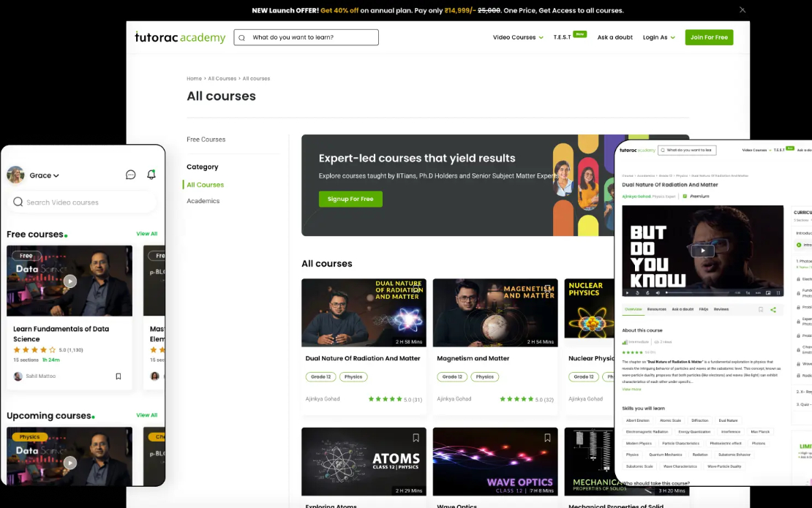
Task: Switch to the FAQs tab
Action: point(703,309)
